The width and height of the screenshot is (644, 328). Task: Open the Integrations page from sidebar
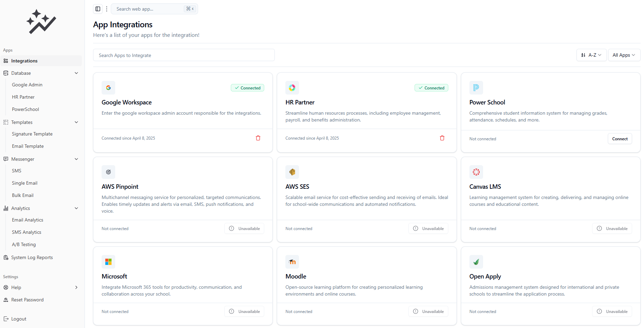(41, 61)
